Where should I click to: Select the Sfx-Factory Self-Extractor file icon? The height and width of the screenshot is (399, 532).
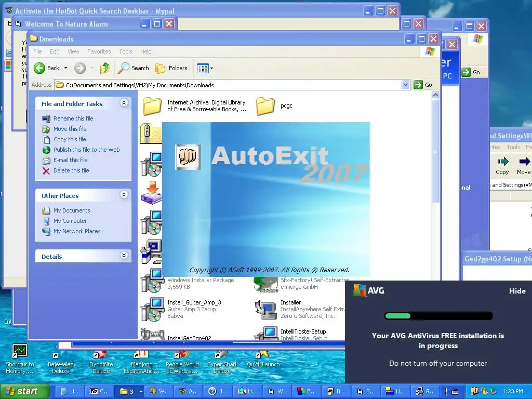tap(266, 284)
